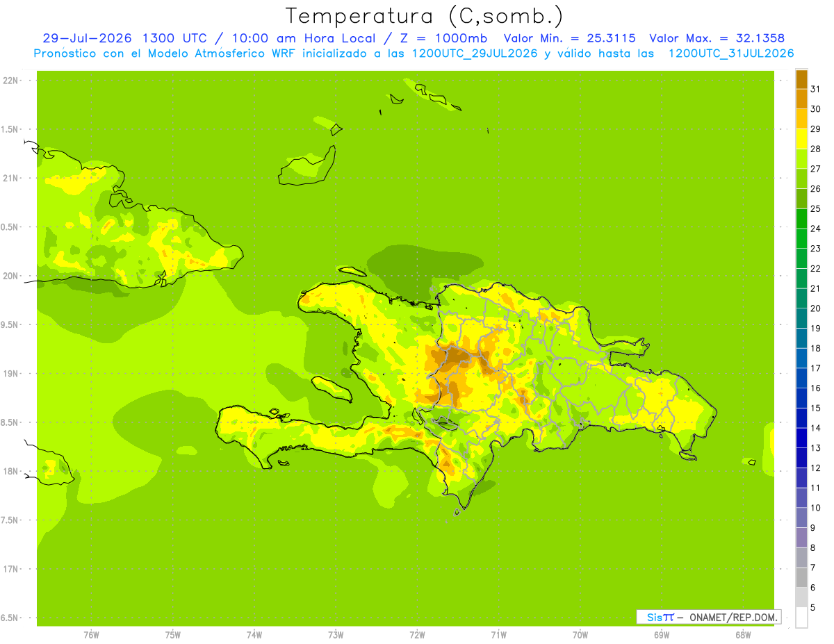Click the colorbar label 20
The width and height of the screenshot is (834, 644).
[x=815, y=308]
